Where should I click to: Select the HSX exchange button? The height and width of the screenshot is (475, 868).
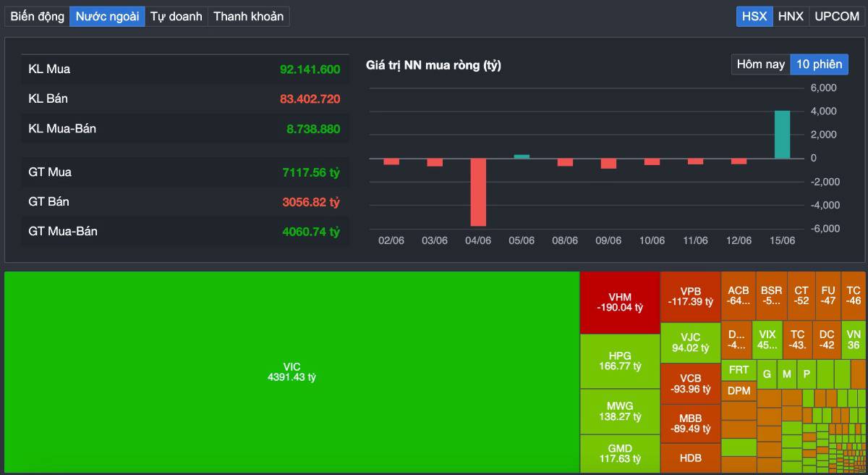(754, 16)
